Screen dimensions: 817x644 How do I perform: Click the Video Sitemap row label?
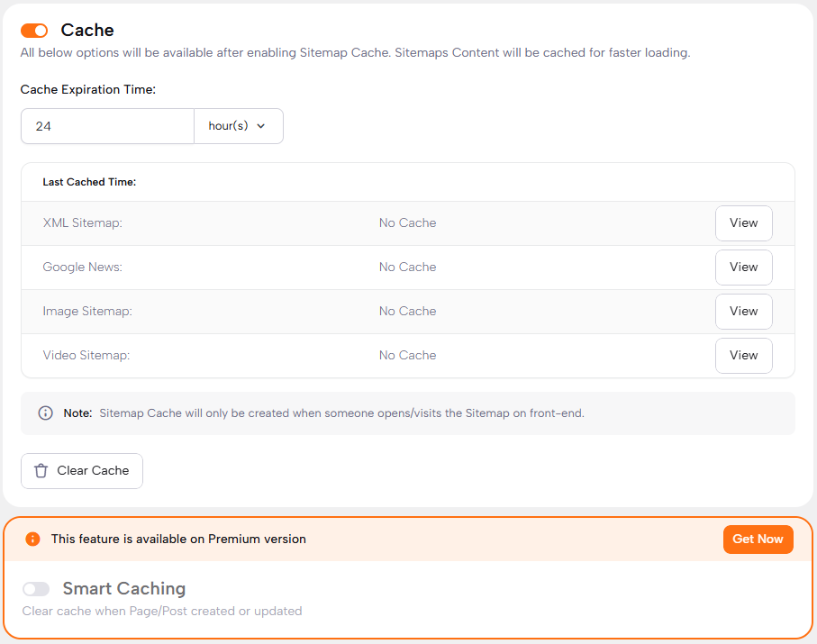click(86, 356)
